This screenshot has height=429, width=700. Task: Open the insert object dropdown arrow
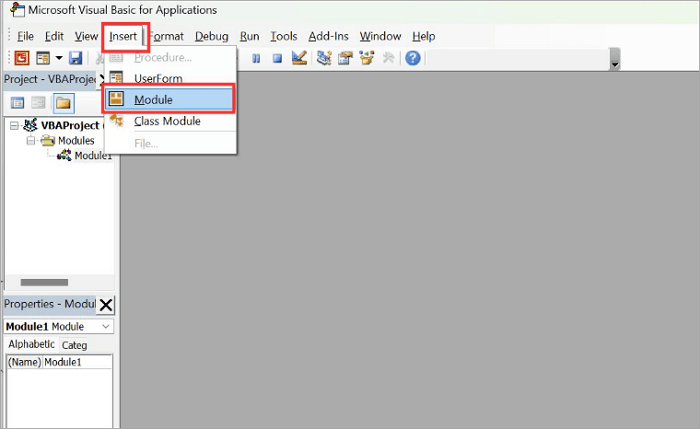point(59,58)
